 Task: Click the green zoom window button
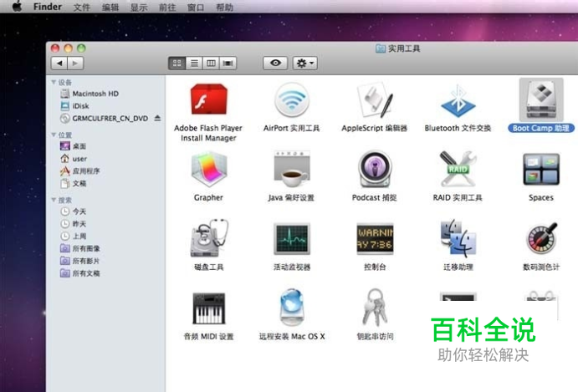click(81, 48)
